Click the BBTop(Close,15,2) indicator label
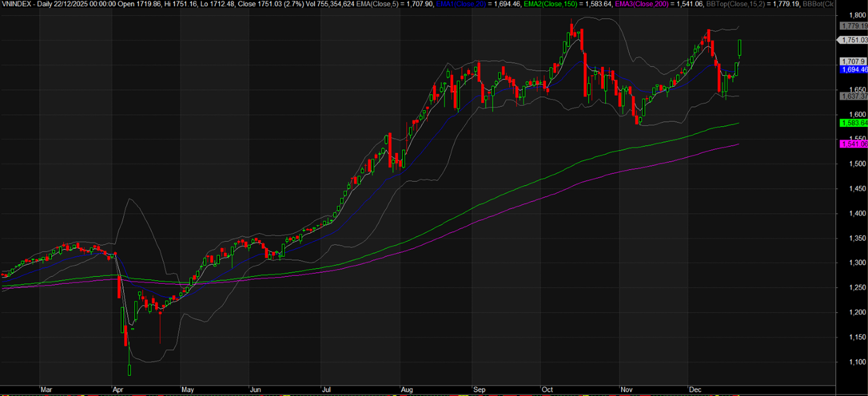 768,4
